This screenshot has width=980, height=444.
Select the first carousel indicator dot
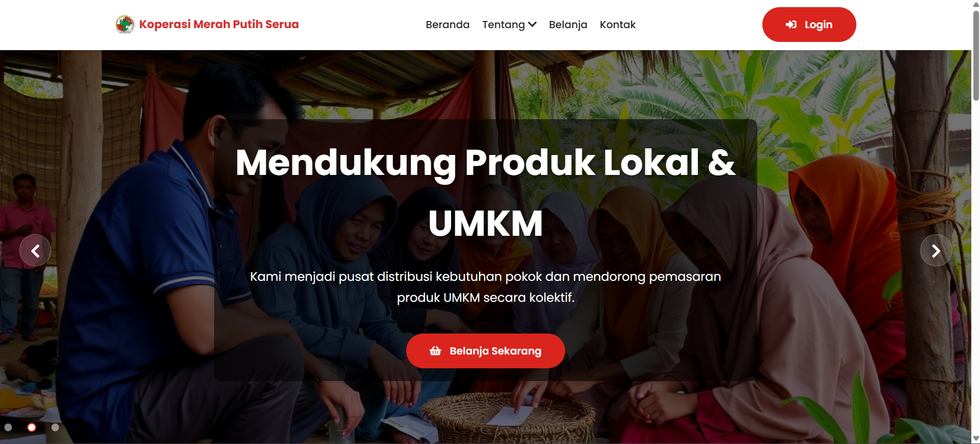(8, 427)
